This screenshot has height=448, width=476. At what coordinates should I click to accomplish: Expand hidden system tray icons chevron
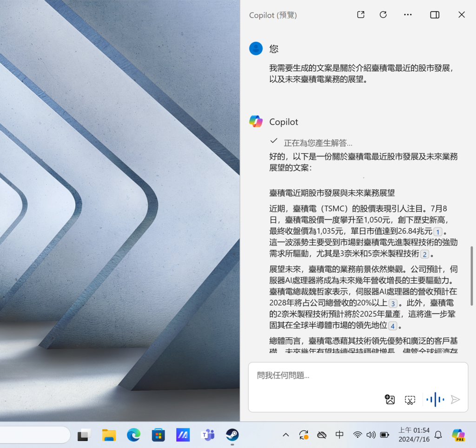coord(286,435)
